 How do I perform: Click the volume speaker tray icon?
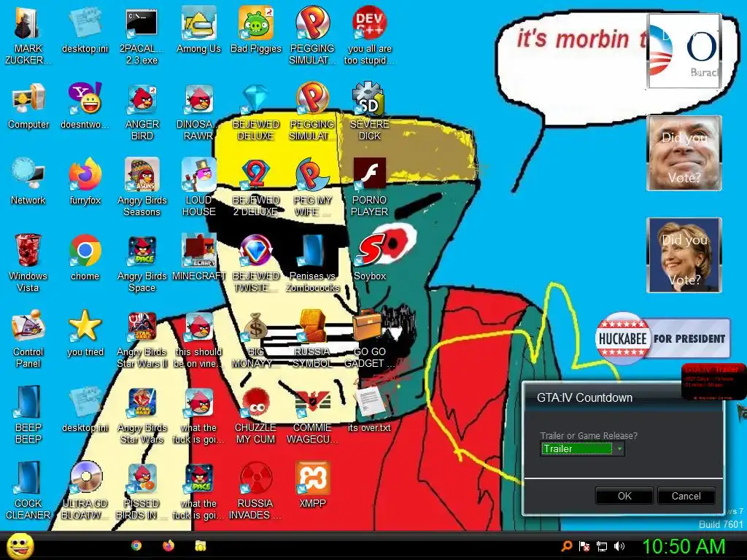(x=619, y=546)
